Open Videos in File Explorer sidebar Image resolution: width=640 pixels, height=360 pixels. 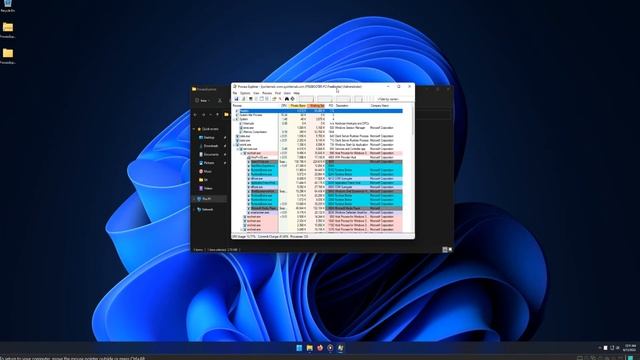pos(208,188)
